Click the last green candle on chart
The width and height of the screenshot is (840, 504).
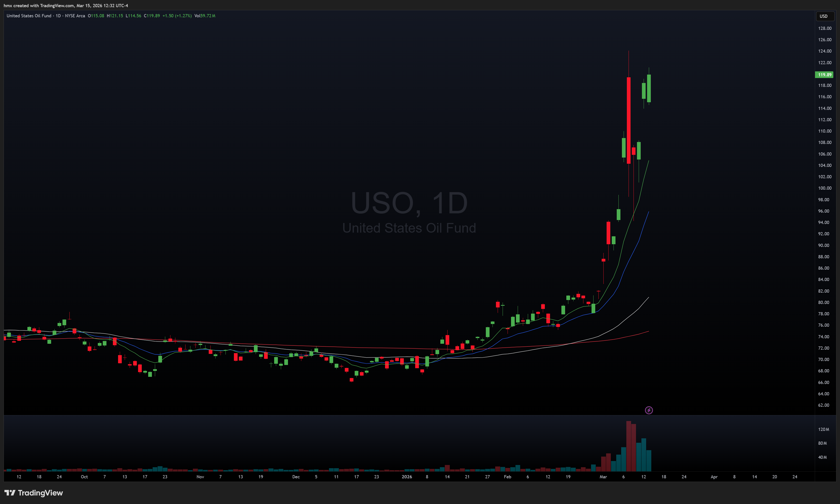pyautogui.click(x=649, y=88)
